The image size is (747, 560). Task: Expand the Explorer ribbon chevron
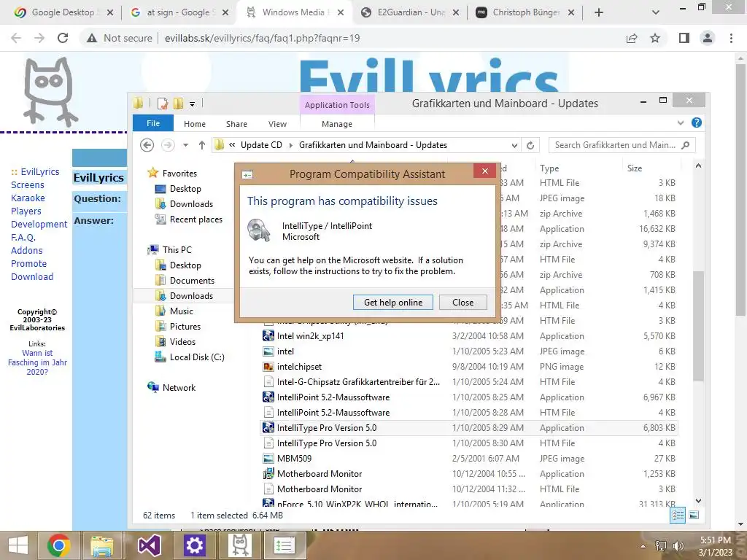681,122
